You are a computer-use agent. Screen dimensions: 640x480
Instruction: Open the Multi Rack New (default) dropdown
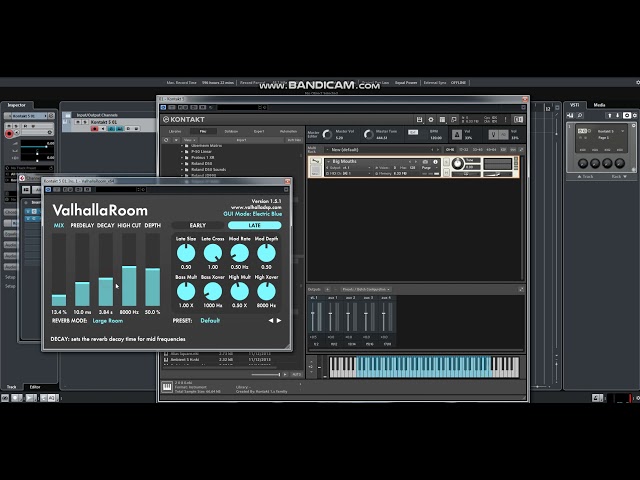[x=328, y=150]
